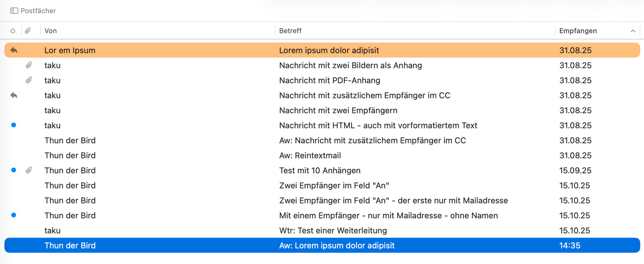This screenshot has height=264, width=644.
Task: Click paperclip on "Test mit 10 Anhängen"
Action: 29,170
